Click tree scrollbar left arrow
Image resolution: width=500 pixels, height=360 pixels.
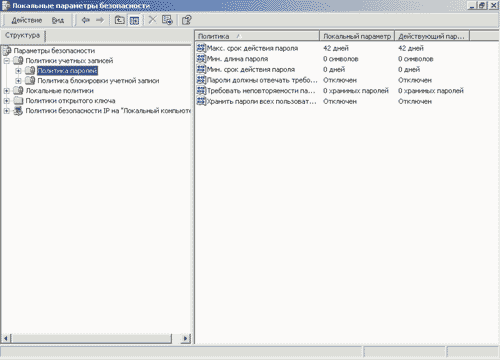pos(6,339)
